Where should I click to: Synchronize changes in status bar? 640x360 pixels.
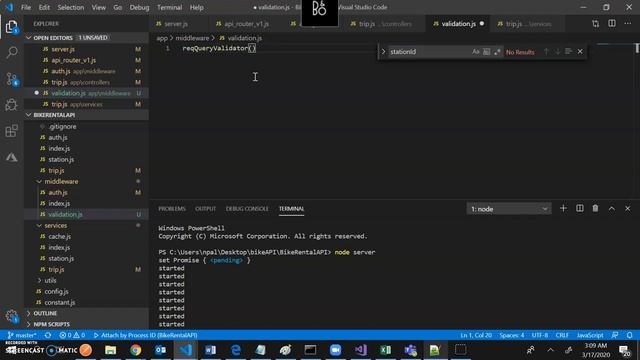point(48,335)
